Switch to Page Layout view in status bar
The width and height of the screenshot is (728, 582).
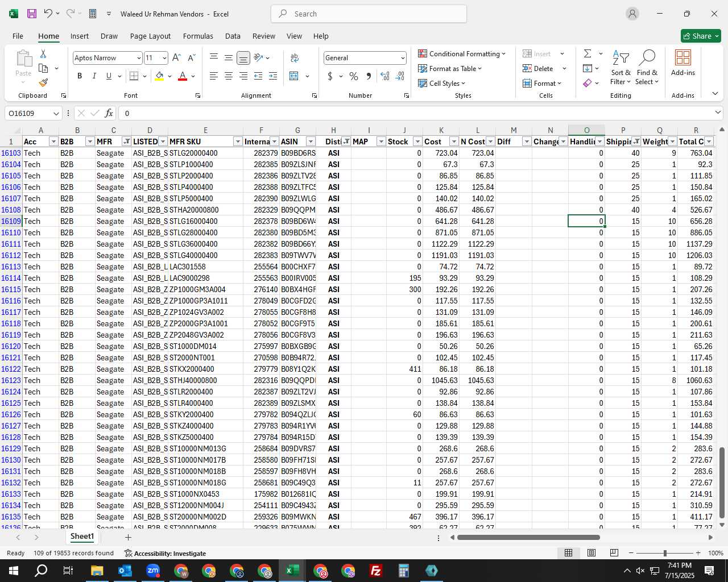[591, 553]
